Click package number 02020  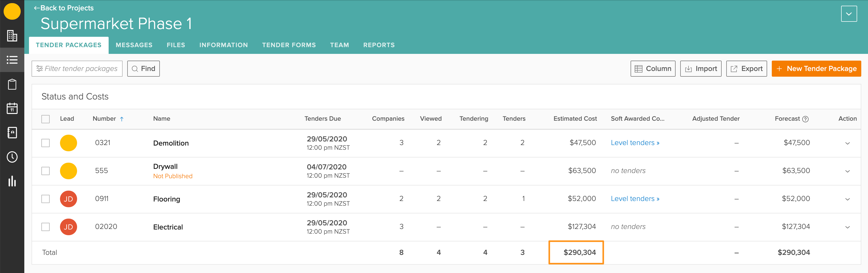pos(106,227)
